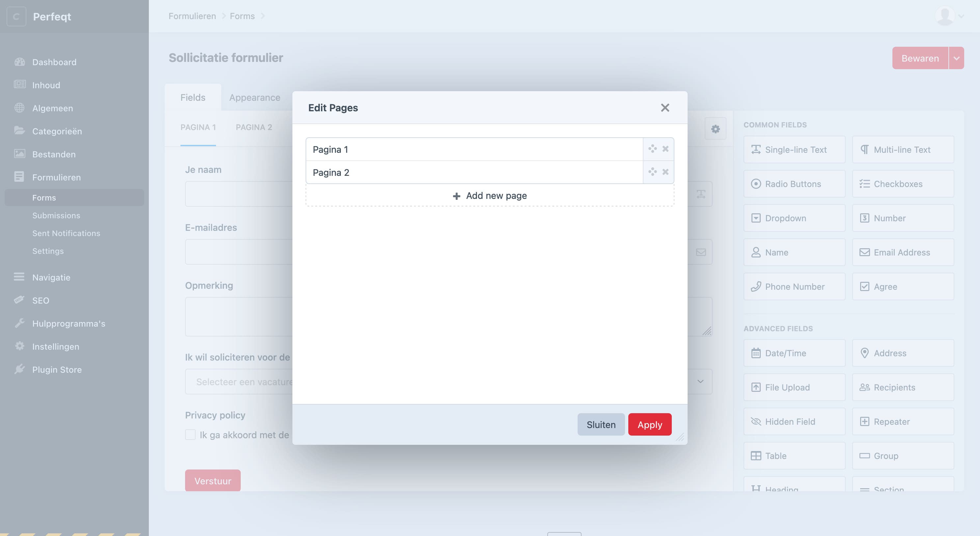Open the Forms settings gear dropdown
Screen dimensions: 980x536
pos(715,129)
